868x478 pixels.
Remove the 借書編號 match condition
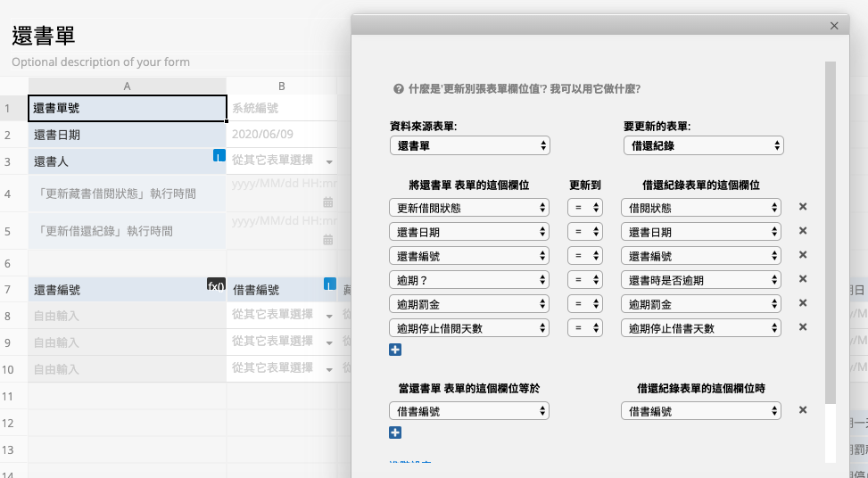pos(802,410)
